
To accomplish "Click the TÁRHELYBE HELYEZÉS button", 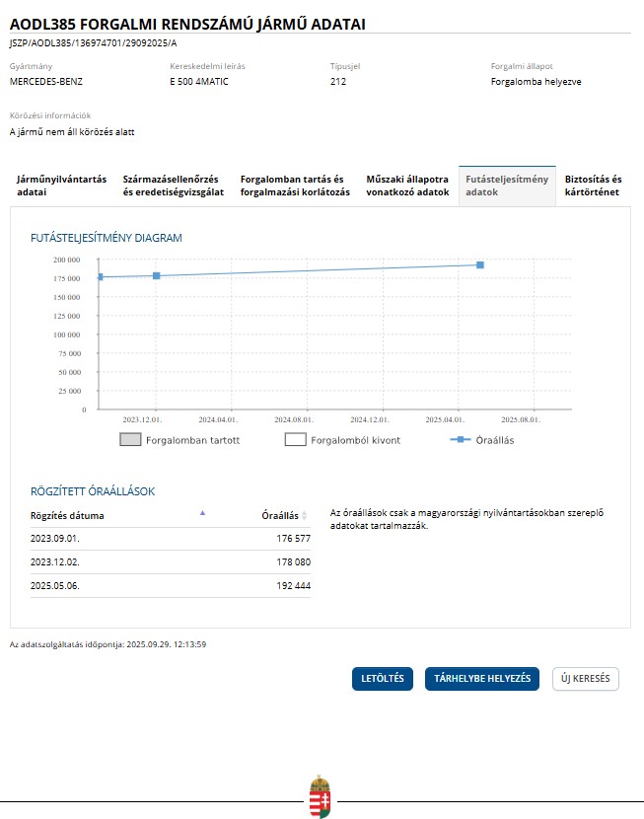I will coord(482,679).
